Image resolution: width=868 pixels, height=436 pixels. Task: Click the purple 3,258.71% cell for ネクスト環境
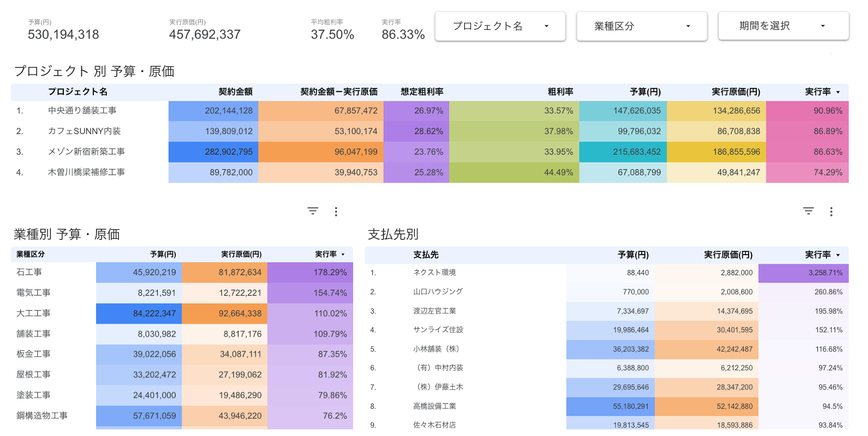point(803,273)
